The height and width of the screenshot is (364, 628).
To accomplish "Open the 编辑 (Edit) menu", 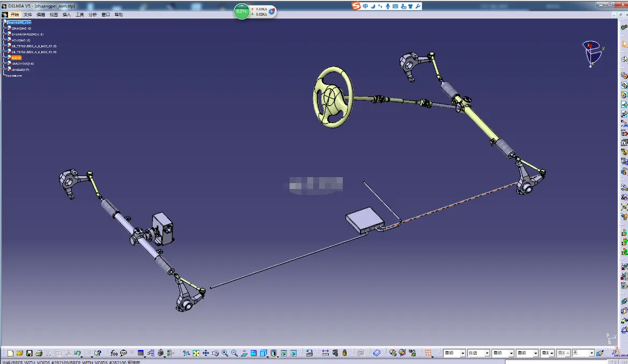I will point(41,15).
